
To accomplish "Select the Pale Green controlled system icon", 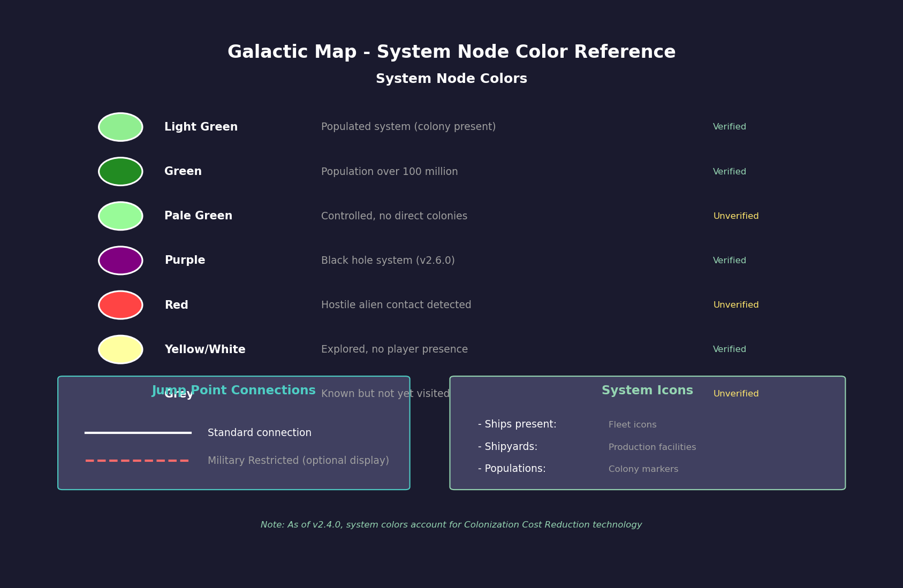I will point(120,216).
